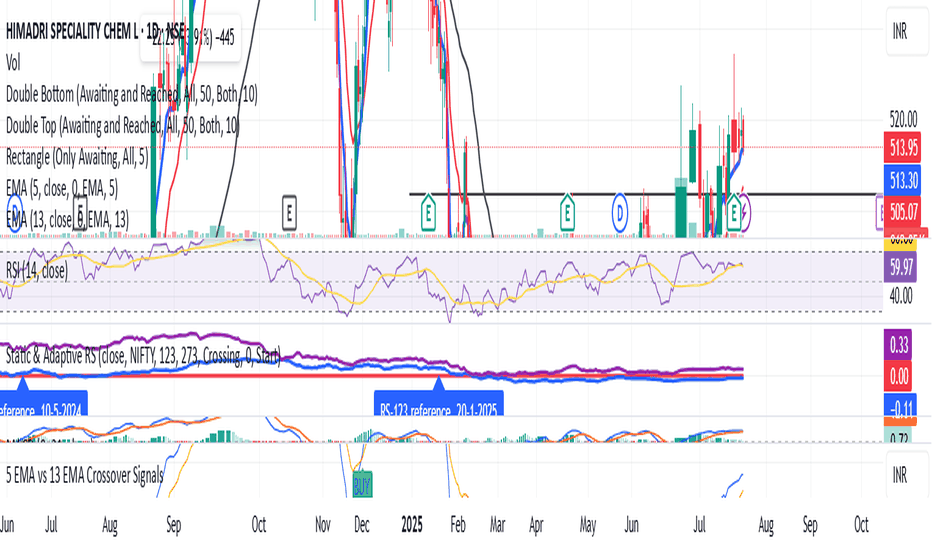Select the Double Bottom indicator legend
The image size is (932, 550).
[131, 94]
